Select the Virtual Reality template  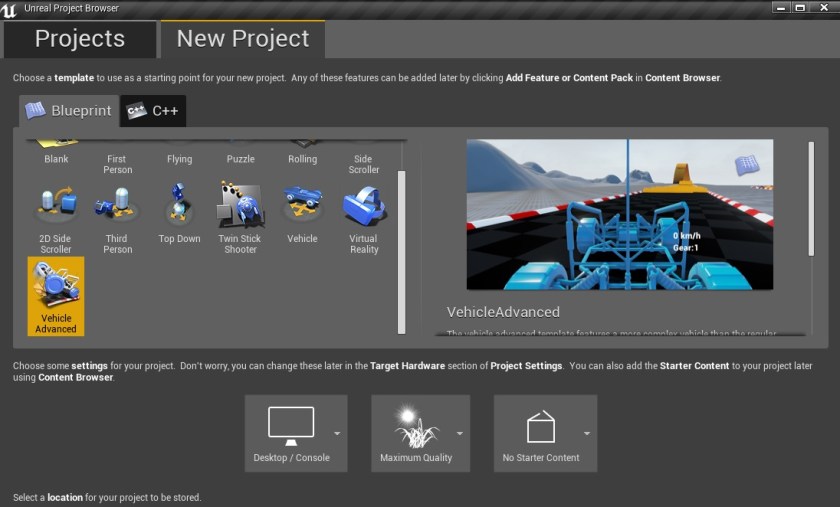(x=364, y=218)
